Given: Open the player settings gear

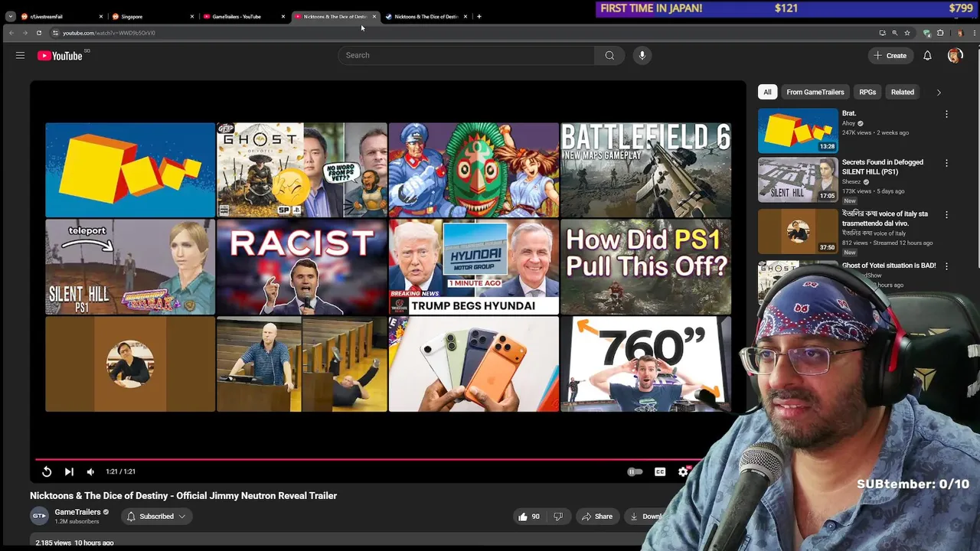Looking at the screenshot, I should coord(683,471).
